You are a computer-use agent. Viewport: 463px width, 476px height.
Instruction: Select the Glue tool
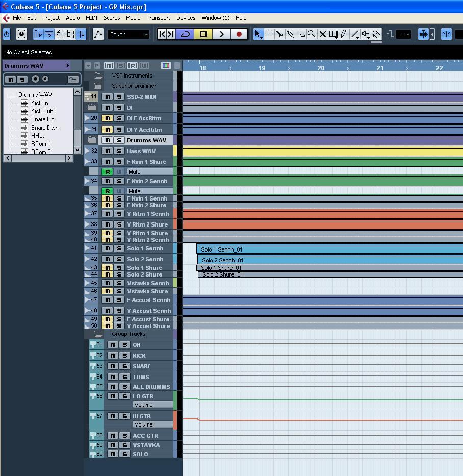point(290,34)
